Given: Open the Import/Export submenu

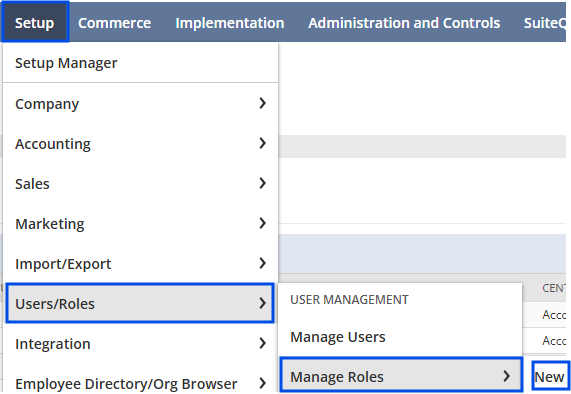Looking at the screenshot, I should pyautogui.click(x=140, y=264).
